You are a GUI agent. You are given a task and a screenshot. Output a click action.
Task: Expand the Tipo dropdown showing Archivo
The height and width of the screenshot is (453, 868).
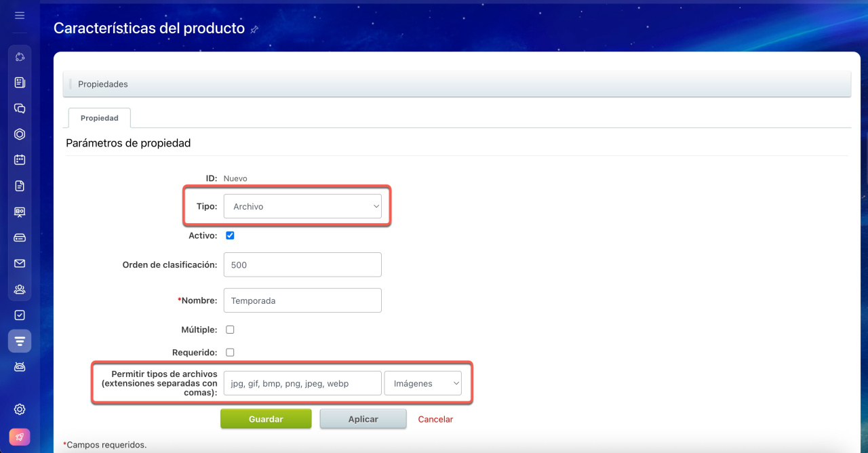[302, 206]
